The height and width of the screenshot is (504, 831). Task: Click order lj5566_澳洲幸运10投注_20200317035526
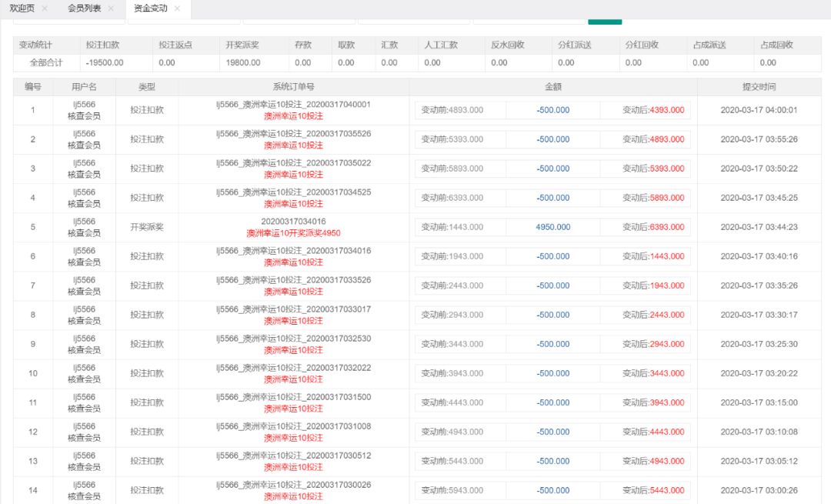pyautogui.click(x=294, y=134)
